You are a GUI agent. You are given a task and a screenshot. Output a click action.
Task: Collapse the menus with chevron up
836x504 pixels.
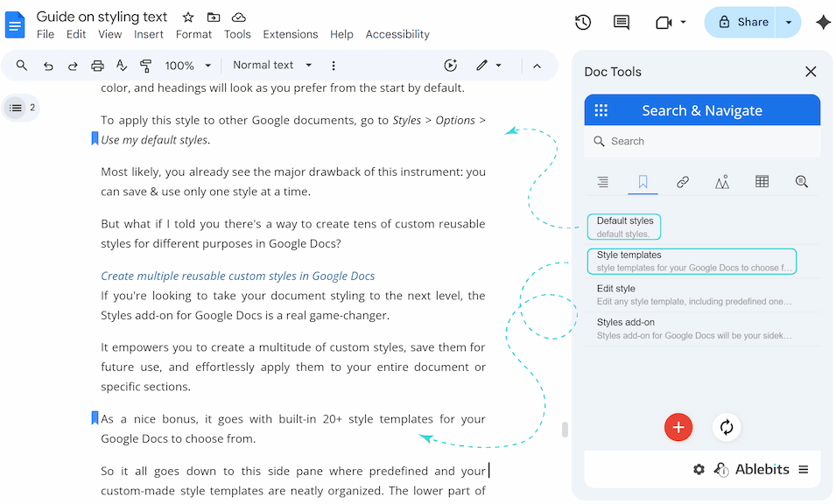tap(537, 66)
